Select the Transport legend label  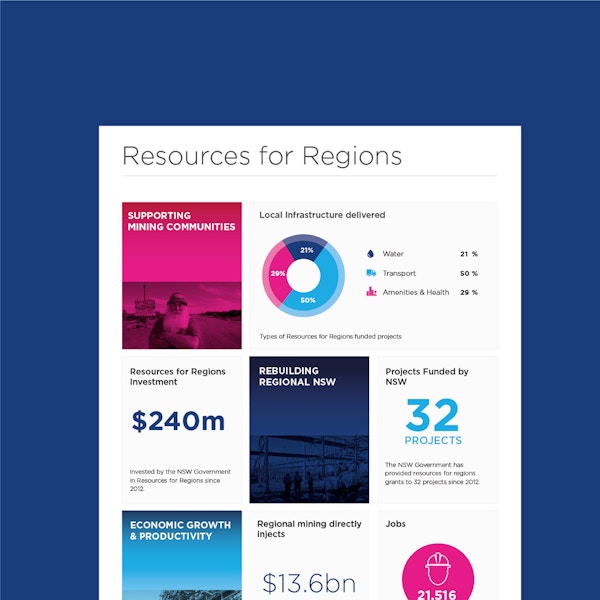399,273
